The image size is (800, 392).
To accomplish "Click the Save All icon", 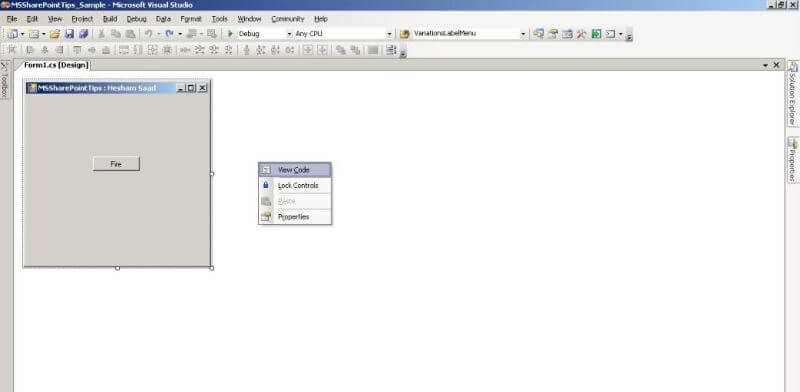I will click(x=83, y=34).
